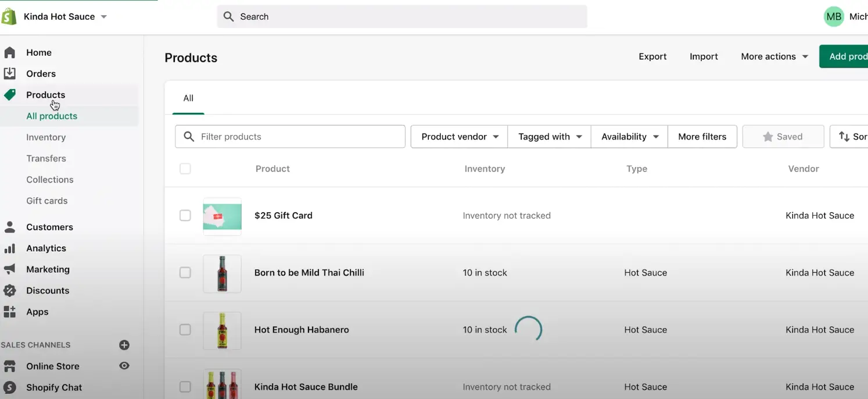Open Orders in the sidebar

pyautogui.click(x=41, y=74)
